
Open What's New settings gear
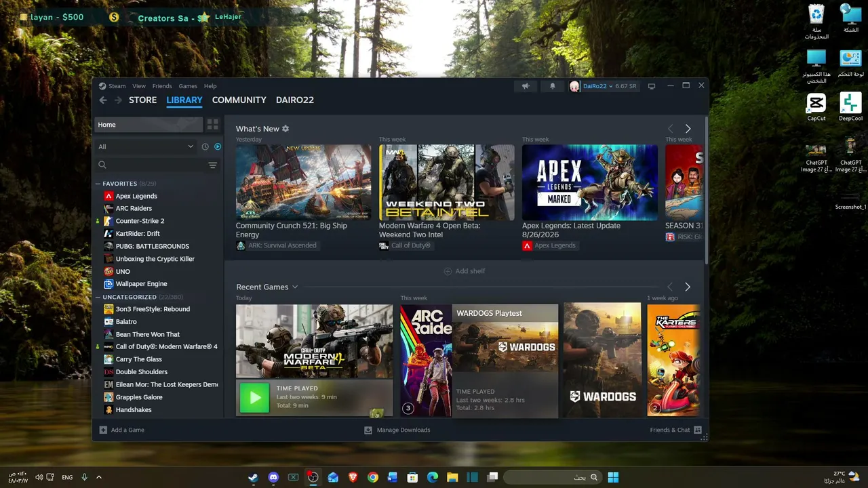(285, 129)
